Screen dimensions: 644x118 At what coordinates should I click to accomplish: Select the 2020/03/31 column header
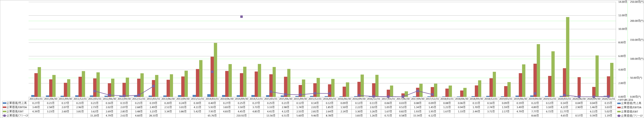(x=564, y=99)
